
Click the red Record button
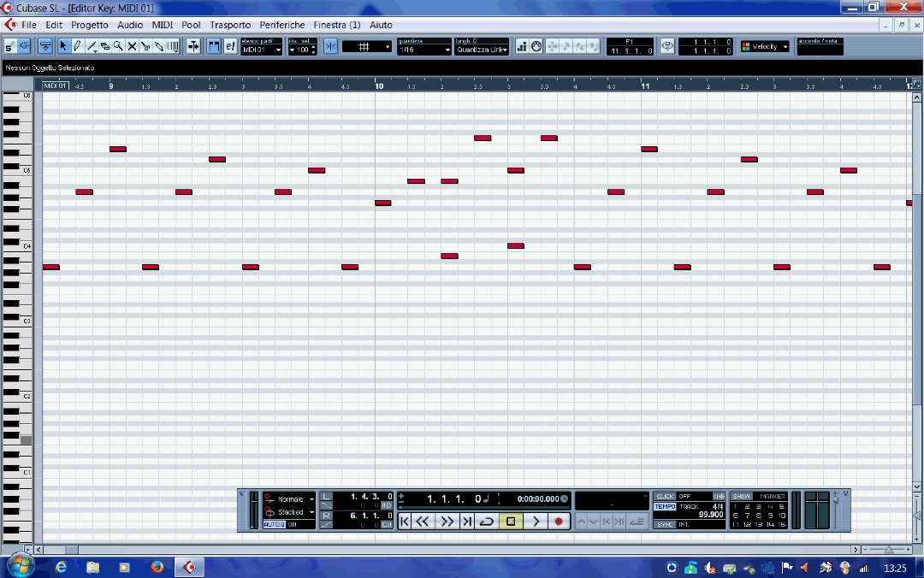tap(559, 522)
